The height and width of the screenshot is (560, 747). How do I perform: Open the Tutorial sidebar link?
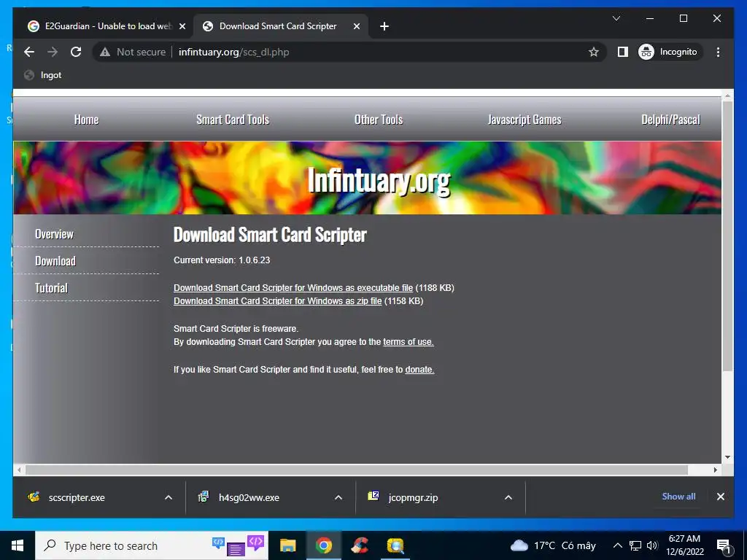(52, 288)
